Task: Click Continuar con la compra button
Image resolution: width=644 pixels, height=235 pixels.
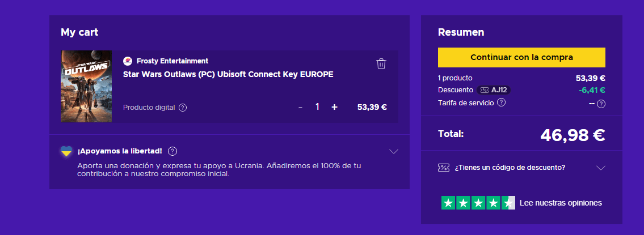Action: tap(521, 57)
